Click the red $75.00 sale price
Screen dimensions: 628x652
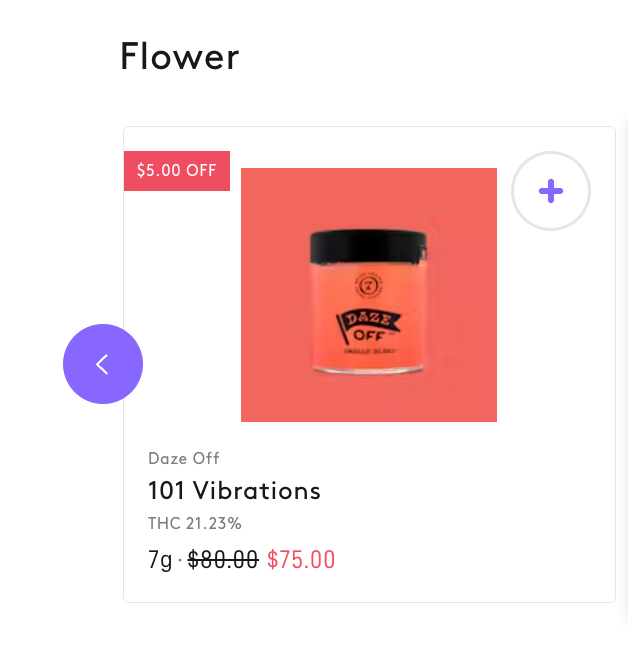click(x=301, y=559)
